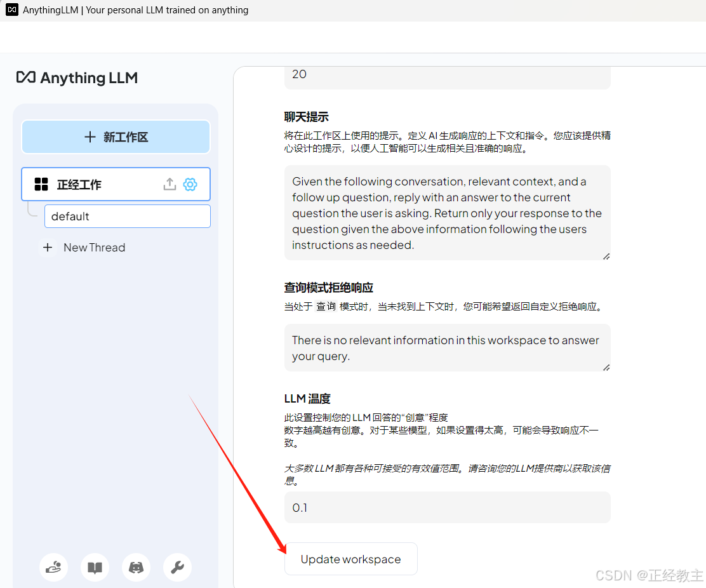The image size is (706, 588).
Task: Click the 查询 mode tag in description
Action: coord(326,307)
